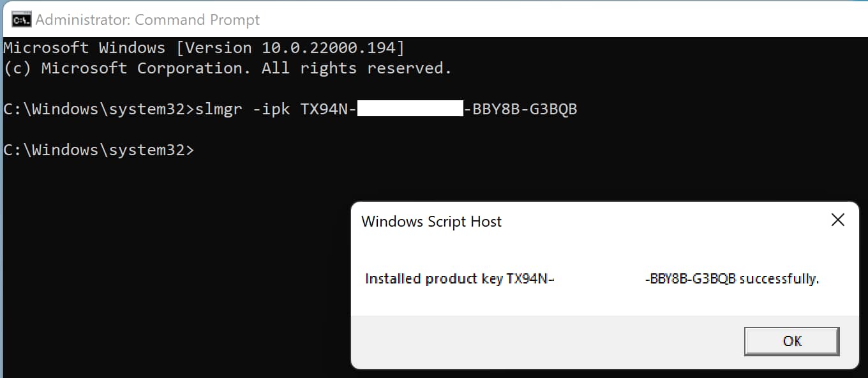Viewport: 868px width, 378px height.
Task: Click the Command Prompt icon in title bar
Action: coord(22,20)
